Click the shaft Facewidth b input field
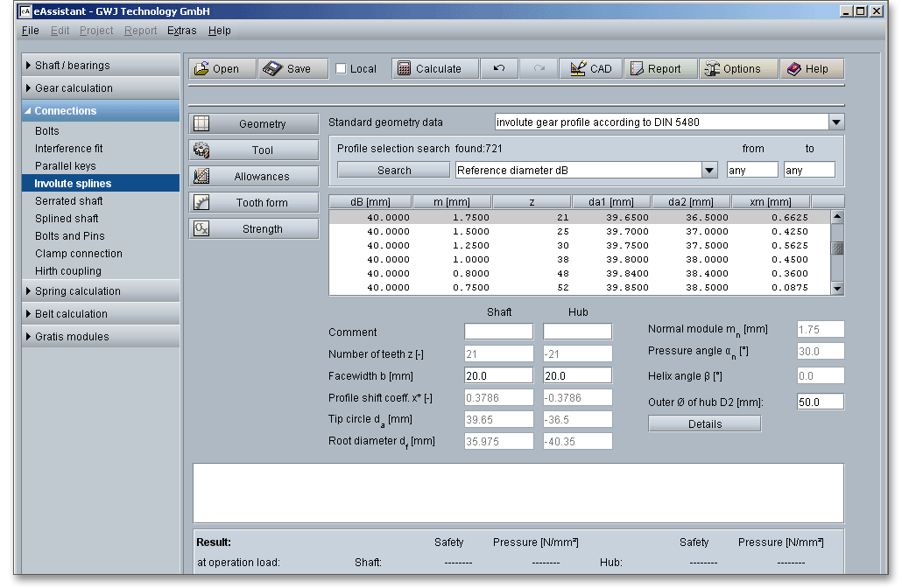 coord(498,375)
